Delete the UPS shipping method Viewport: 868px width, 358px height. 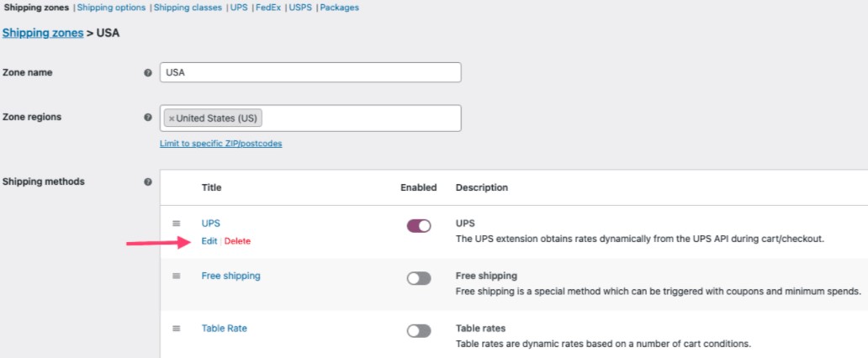point(237,241)
